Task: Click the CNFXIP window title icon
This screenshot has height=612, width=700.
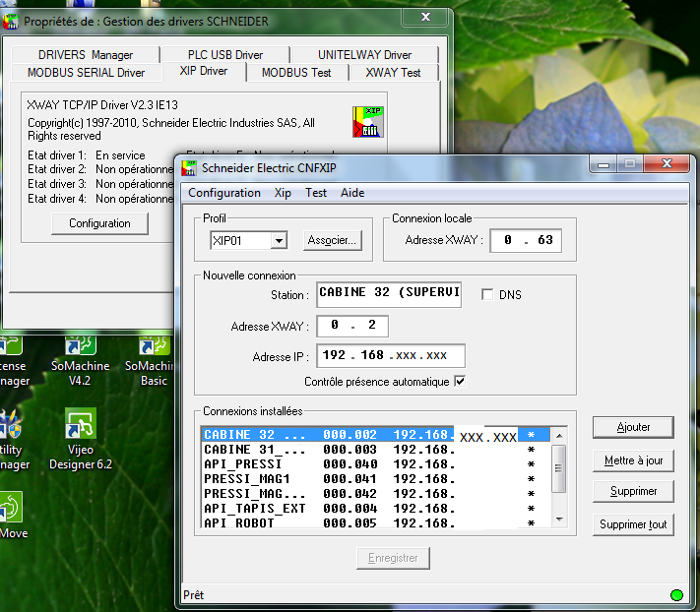Action: tap(189, 168)
